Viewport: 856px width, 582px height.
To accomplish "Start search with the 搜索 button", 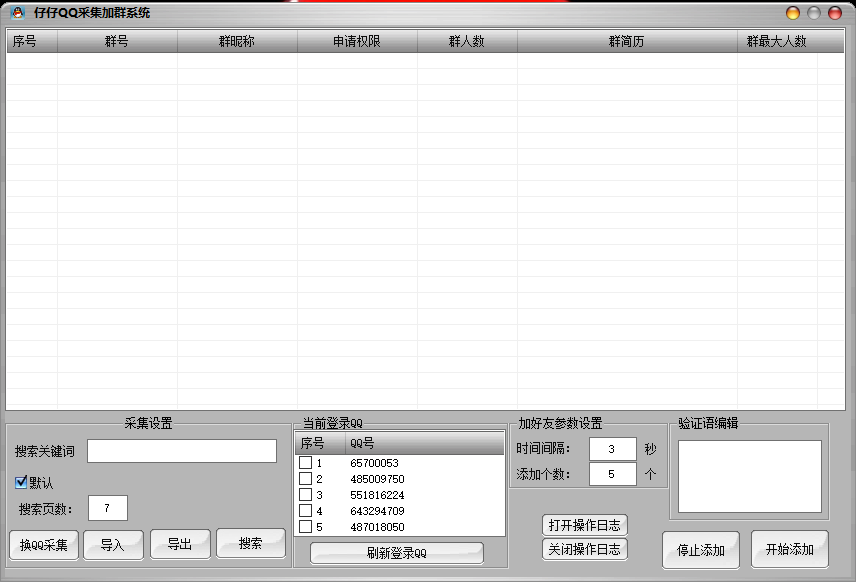I will (251, 543).
